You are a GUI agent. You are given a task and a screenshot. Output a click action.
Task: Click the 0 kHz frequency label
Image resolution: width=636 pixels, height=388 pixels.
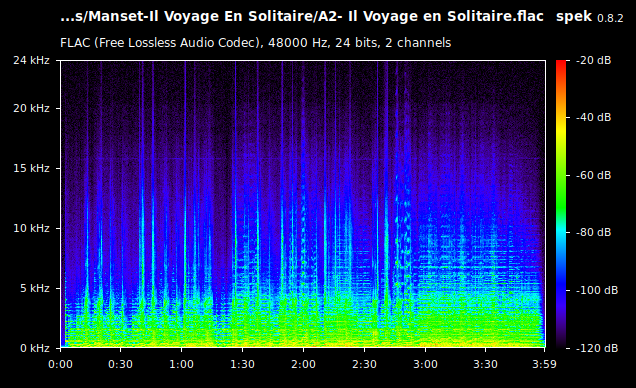[x=35, y=348]
